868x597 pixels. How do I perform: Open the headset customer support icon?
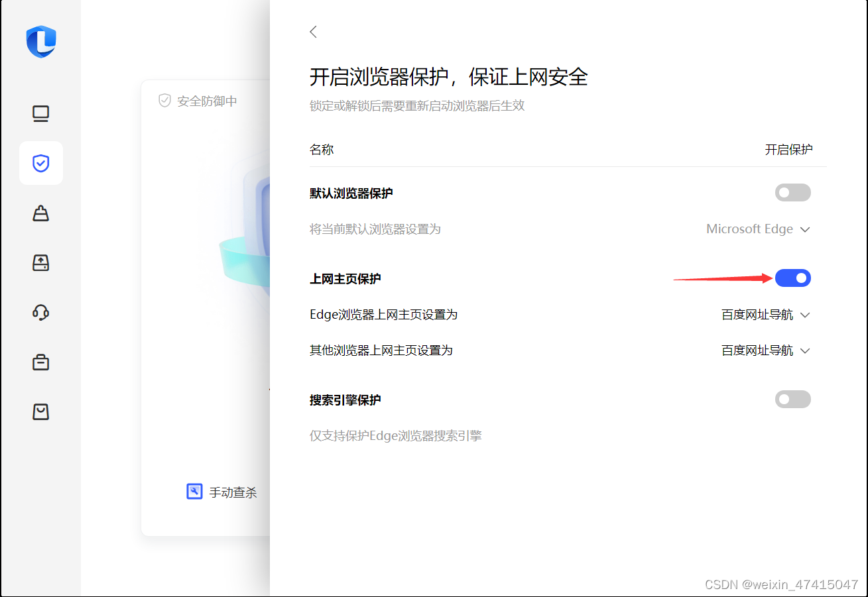(40, 312)
